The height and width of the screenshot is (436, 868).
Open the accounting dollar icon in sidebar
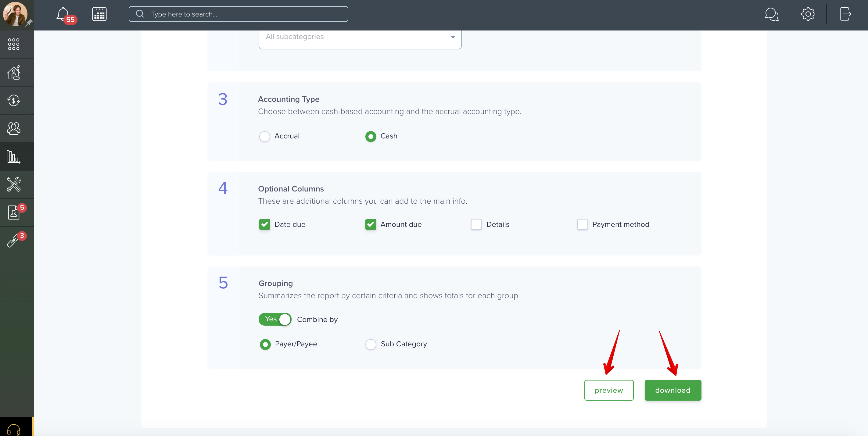point(14,100)
